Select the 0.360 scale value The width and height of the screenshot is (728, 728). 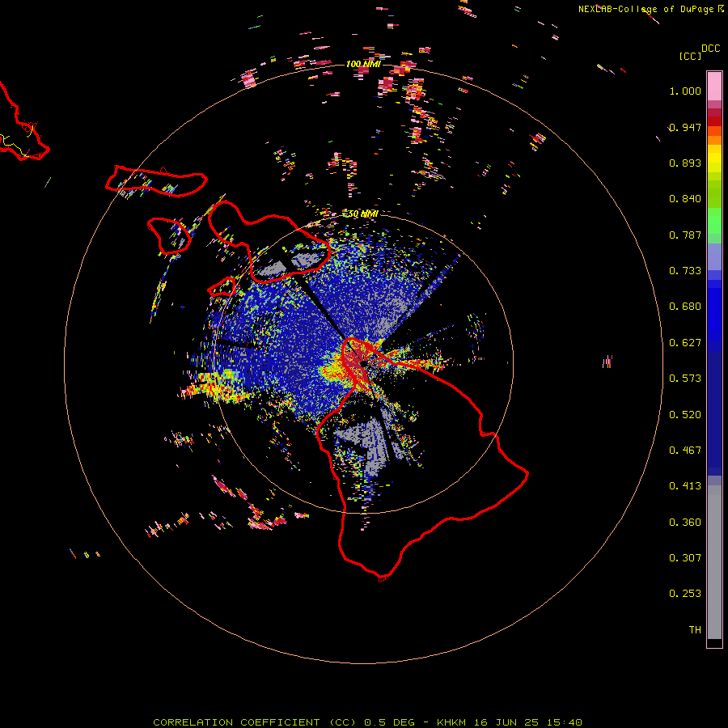click(x=685, y=523)
